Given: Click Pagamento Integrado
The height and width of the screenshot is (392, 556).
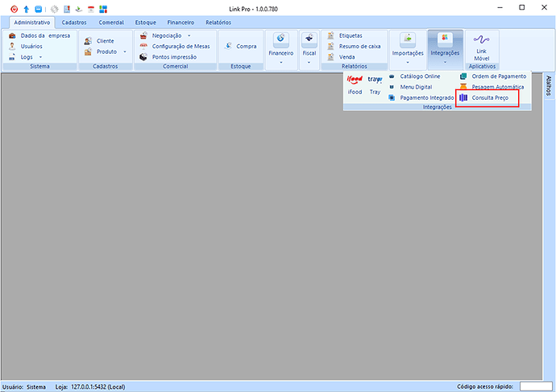Looking at the screenshot, I should pyautogui.click(x=421, y=97).
